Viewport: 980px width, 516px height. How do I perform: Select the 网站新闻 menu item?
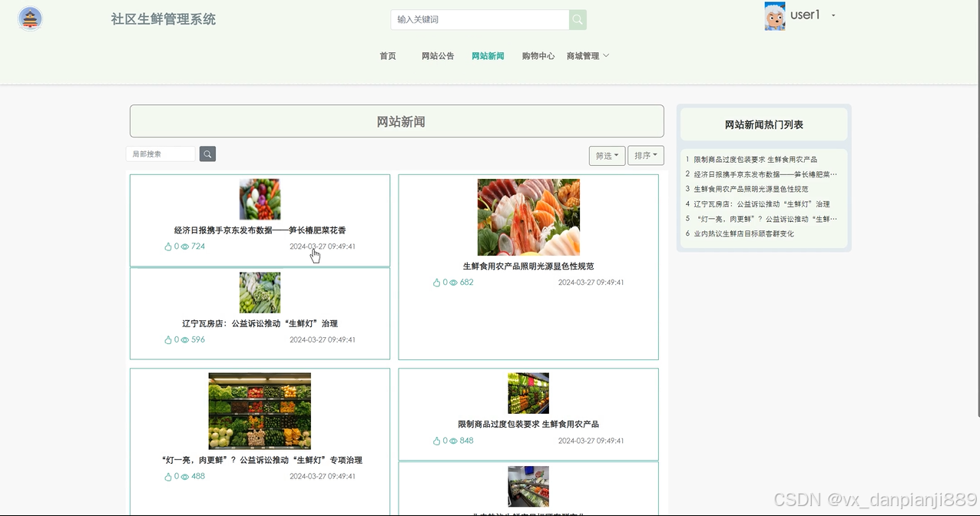[488, 56]
